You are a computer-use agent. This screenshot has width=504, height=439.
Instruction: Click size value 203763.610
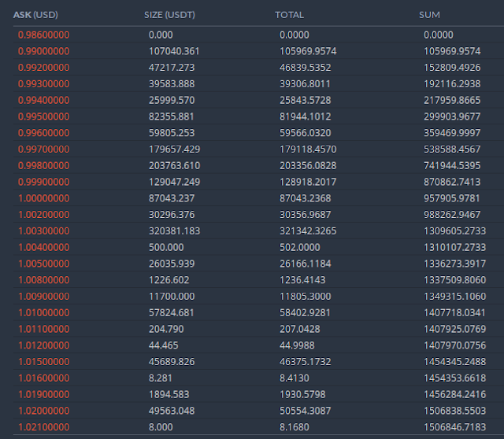tap(174, 165)
